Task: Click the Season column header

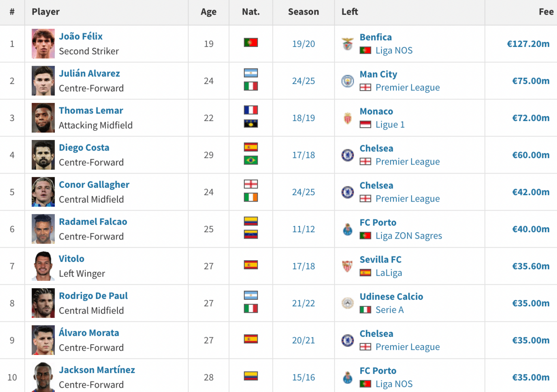Action: point(304,12)
